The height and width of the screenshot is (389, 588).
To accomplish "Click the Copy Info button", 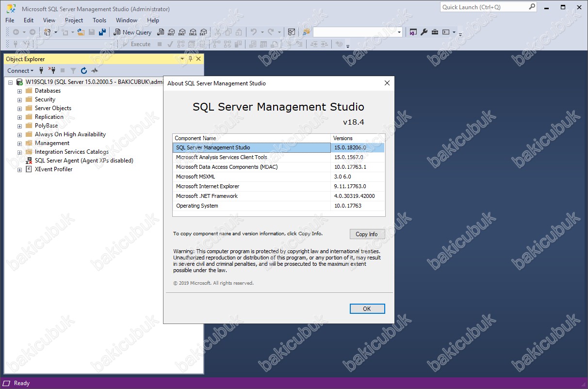I will pos(367,234).
